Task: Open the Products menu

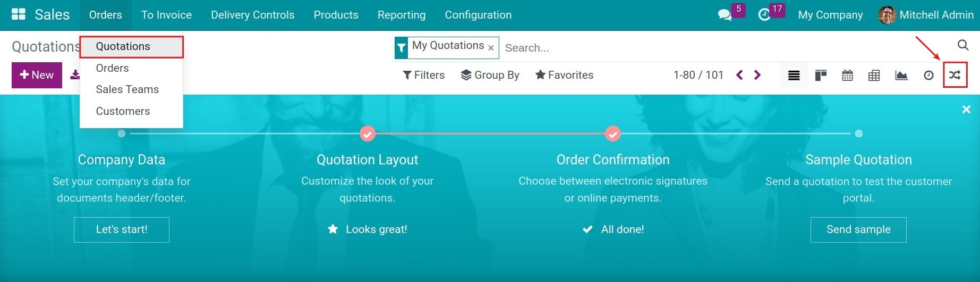Action: pos(336,15)
